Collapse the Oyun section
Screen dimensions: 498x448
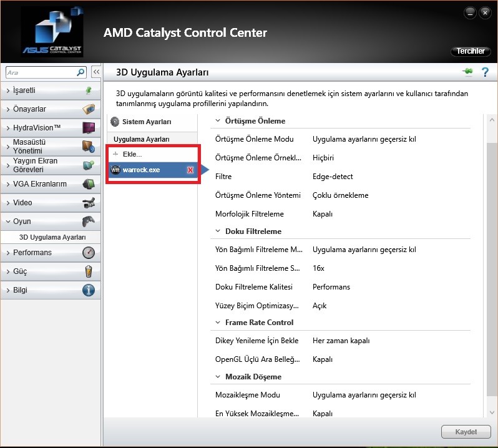8,222
